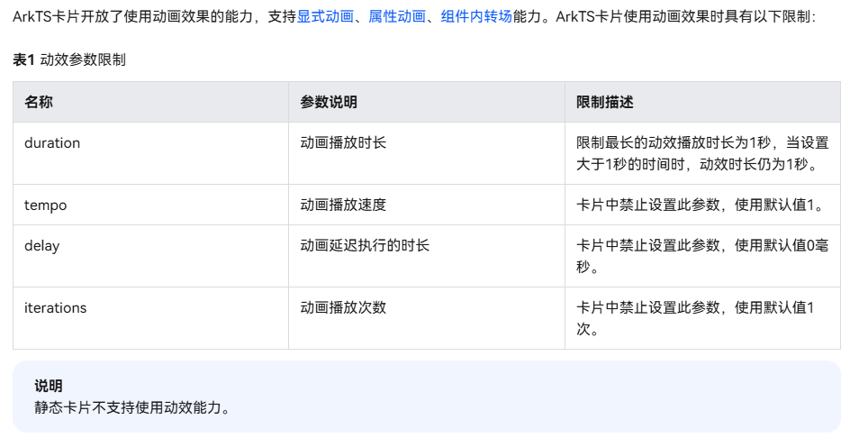Click the 动画延迟执行的时长 description cell
The image size is (868, 438).
tap(365, 245)
